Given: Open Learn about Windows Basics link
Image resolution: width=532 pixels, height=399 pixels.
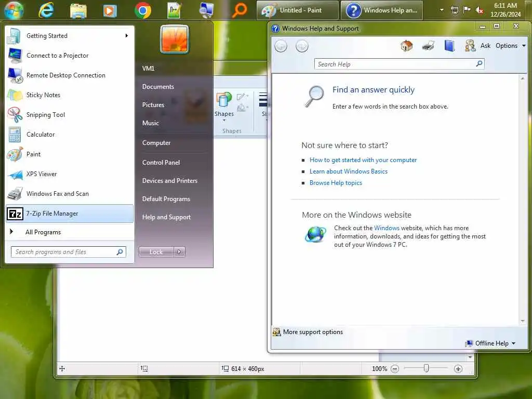Looking at the screenshot, I should pyautogui.click(x=349, y=171).
